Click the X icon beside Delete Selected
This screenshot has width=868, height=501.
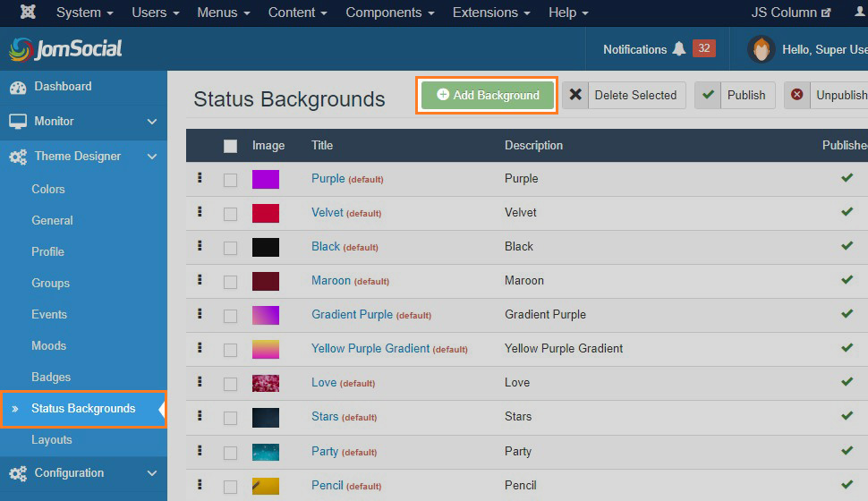coord(575,95)
